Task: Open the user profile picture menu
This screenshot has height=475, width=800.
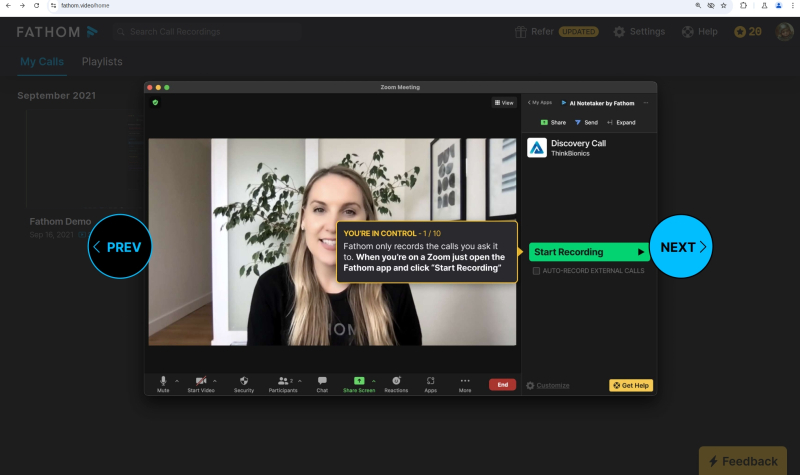Action: click(784, 32)
